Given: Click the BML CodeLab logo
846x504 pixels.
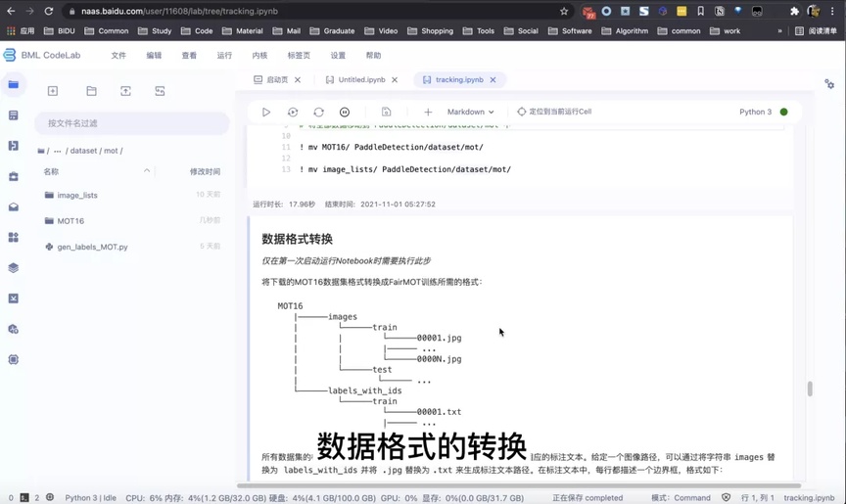Looking at the screenshot, I should 42,55.
